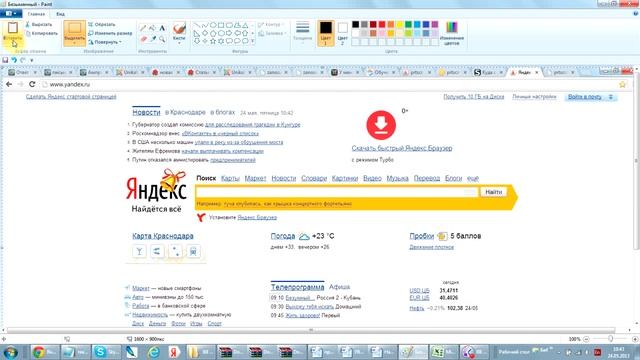Open Маркет in Yandex search menu
The height and width of the screenshot is (360, 640).
point(255,178)
